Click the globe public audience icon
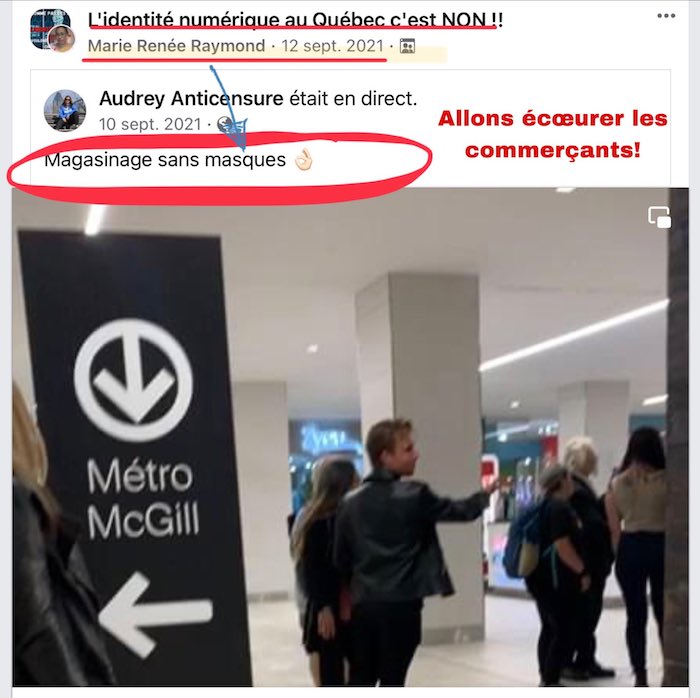This screenshot has width=700, height=698. (225, 125)
